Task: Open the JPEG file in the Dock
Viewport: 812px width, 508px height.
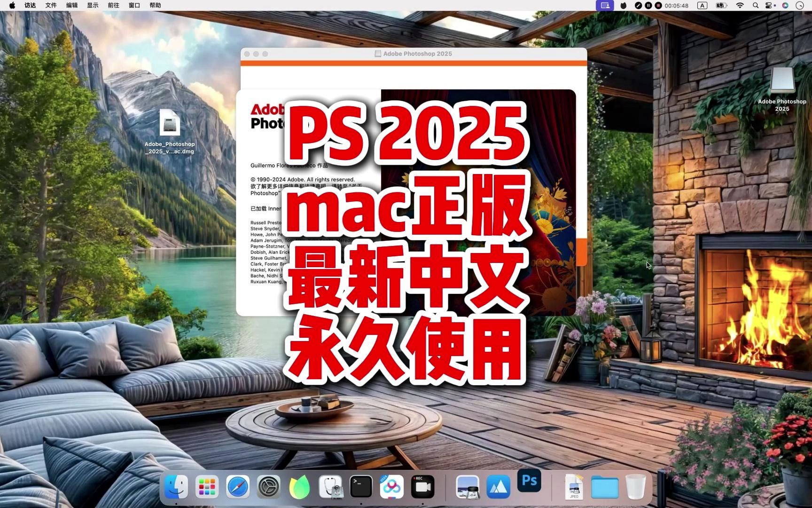Action: [x=573, y=487]
